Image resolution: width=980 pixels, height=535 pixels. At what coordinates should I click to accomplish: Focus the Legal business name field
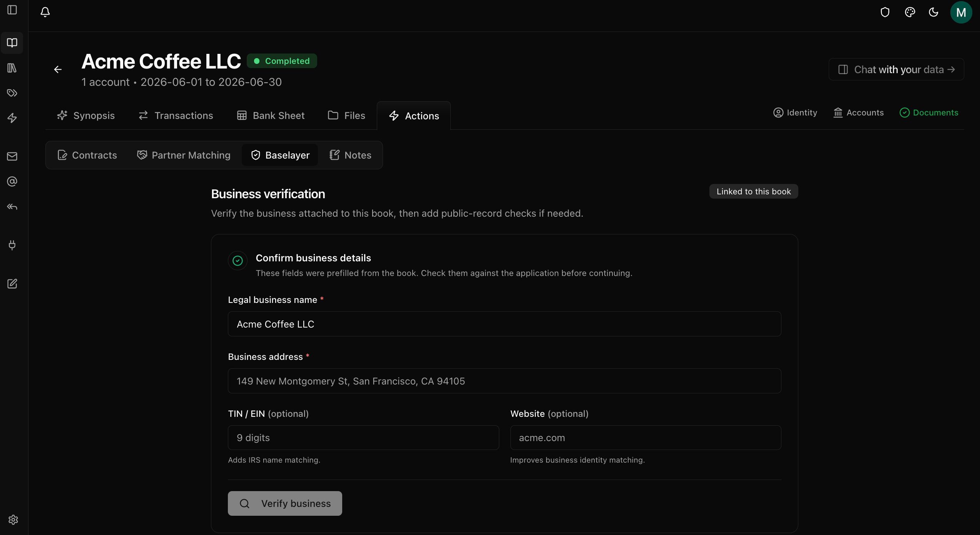(x=504, y=324)
